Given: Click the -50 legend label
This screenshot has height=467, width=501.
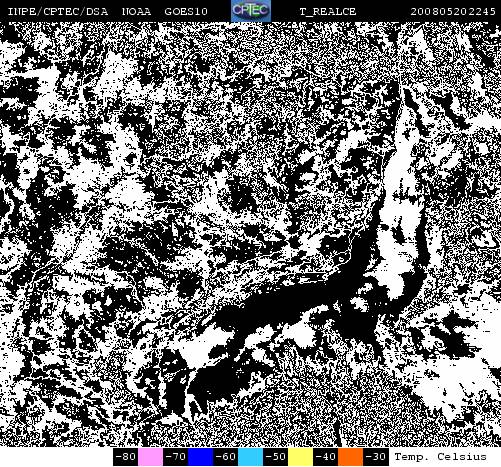Looking at the screenshot, I should (x=275, y=457).
